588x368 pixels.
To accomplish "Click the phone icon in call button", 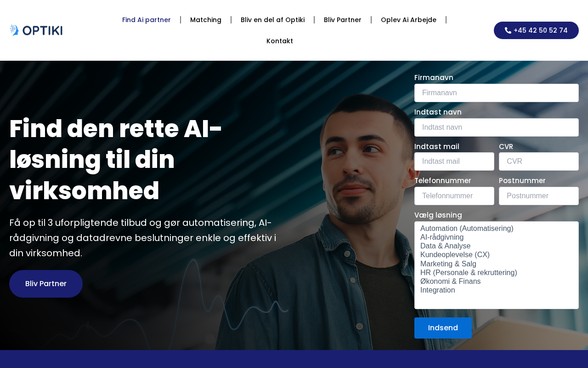I will click(508, 30).
